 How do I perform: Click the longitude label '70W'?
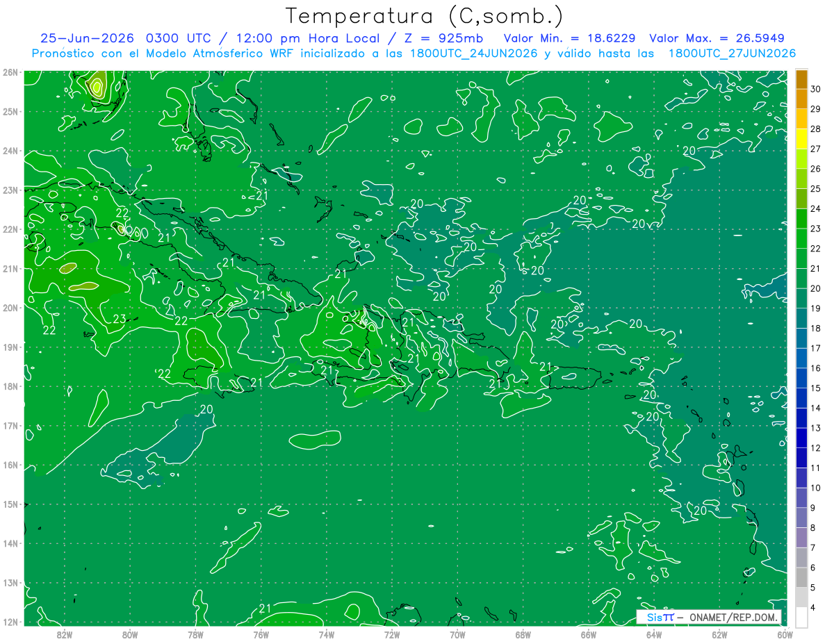click(457, 634)
